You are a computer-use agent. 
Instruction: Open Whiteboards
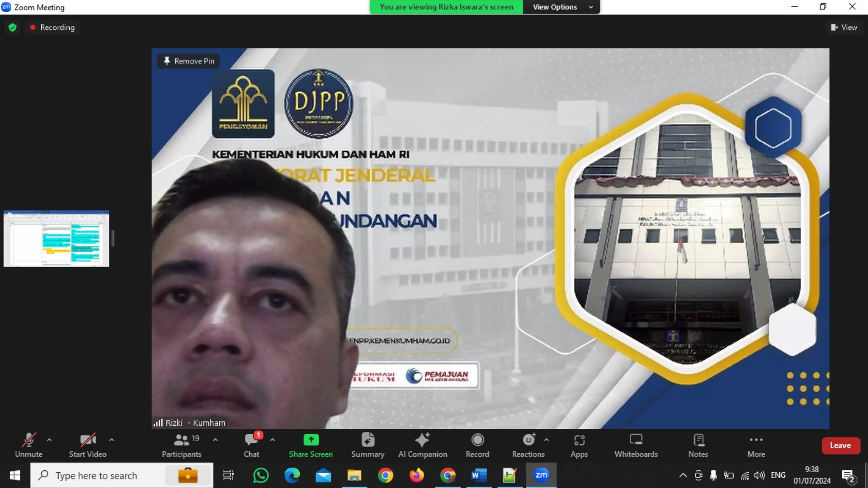coord(636,445)
